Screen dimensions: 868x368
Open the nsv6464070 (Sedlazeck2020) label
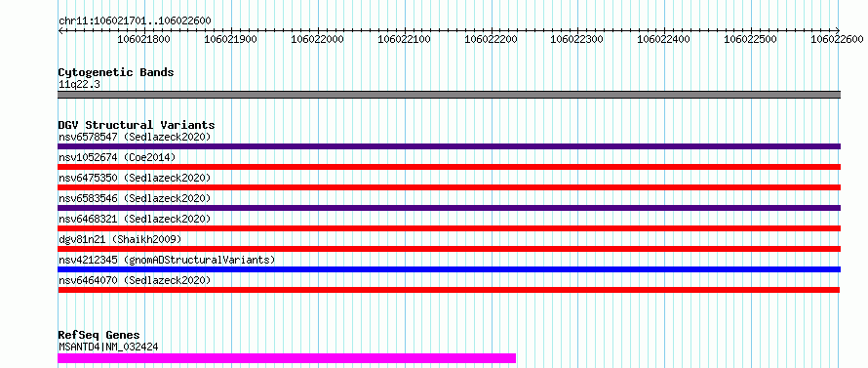(135, 280)
